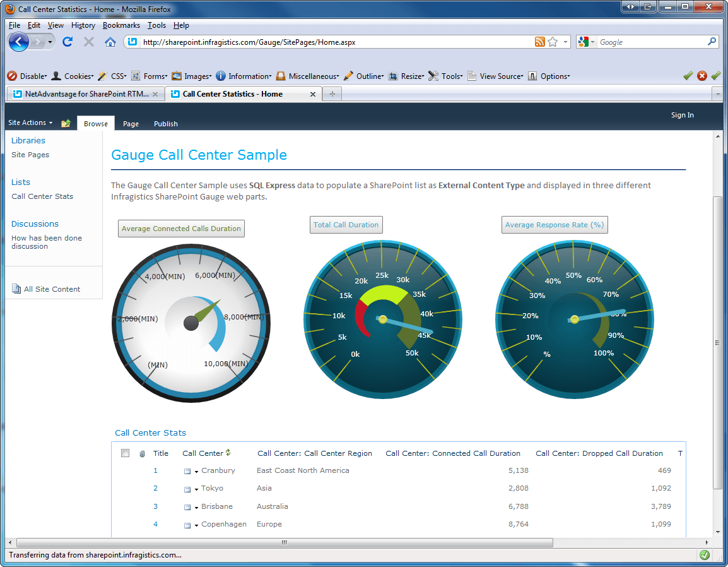Click the RSS feed icon in address bar
This screenshot has width=728, height=567.
click(x=539, y=42)
